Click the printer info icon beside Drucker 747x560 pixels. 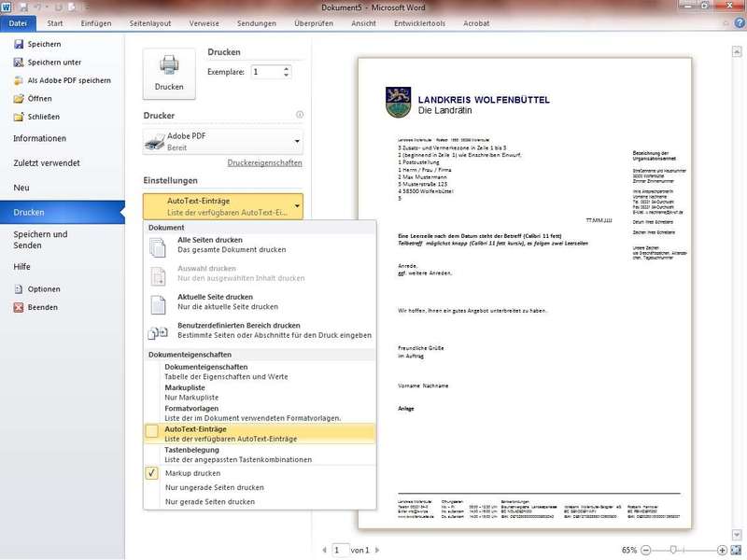tap(300, 114)
